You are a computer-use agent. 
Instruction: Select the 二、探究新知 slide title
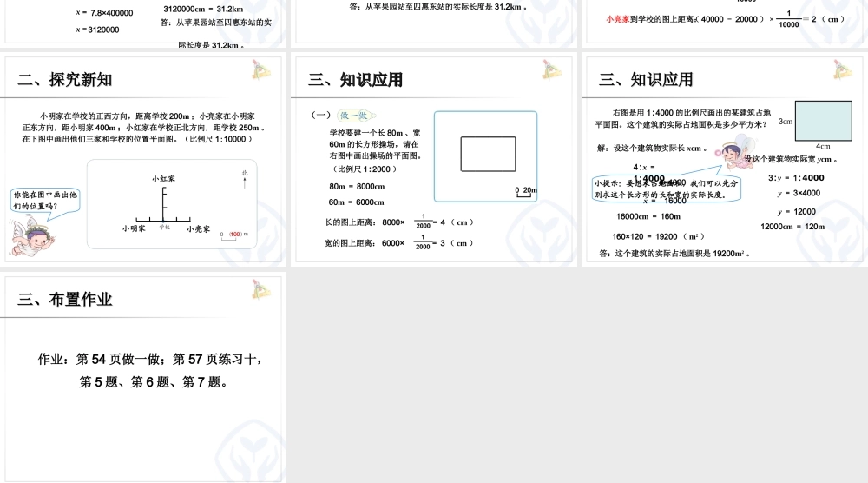65,80
